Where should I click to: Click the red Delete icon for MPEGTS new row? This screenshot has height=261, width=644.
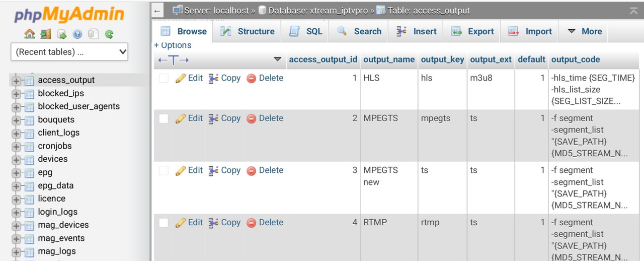252,170
